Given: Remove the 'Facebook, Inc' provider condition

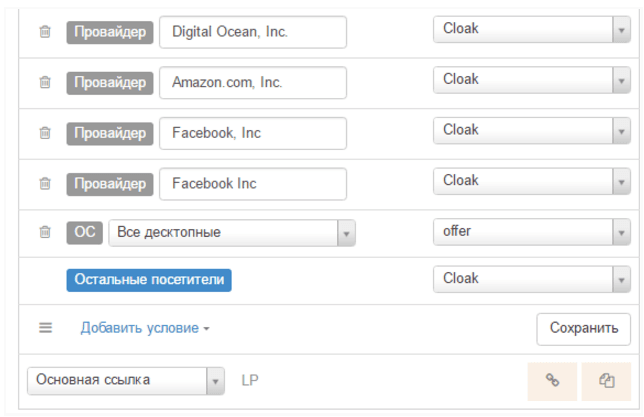Looking at the screenshot, I should tap(45, 133).
